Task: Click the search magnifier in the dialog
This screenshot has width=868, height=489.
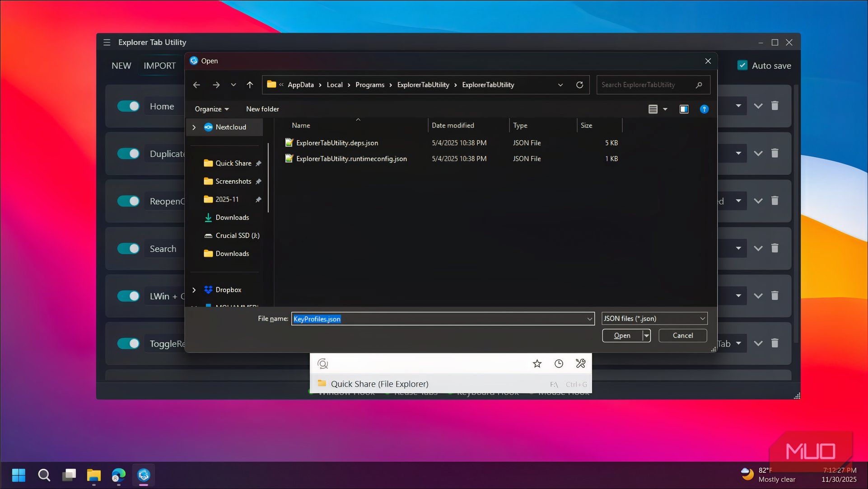Action: pos(699,85)
